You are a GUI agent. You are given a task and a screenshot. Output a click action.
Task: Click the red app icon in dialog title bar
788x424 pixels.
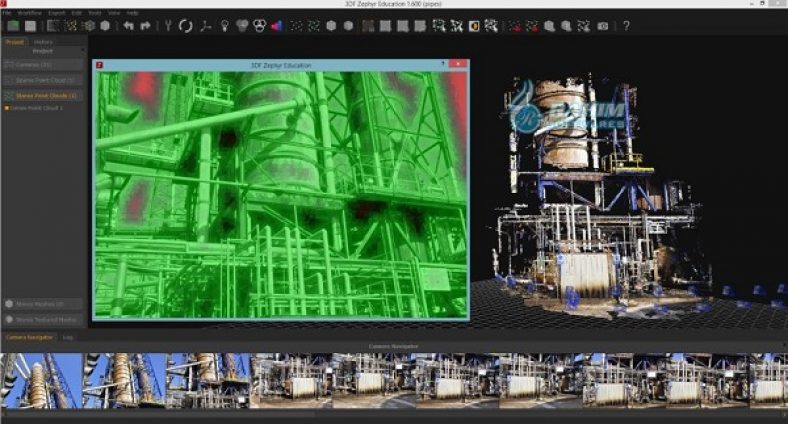(100, 65)
